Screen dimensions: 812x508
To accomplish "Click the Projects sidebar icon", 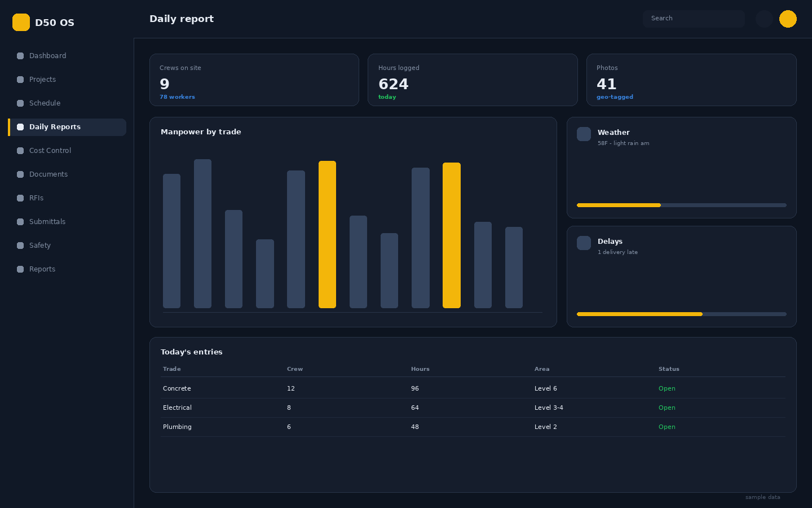I will pyautogui.click(x=20, y=80).
